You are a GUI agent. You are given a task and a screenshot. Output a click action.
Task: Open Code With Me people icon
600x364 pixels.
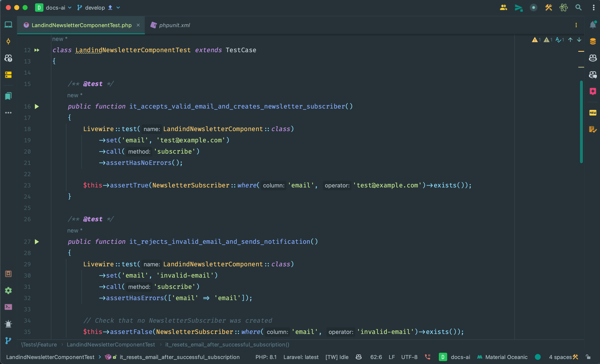503,8
